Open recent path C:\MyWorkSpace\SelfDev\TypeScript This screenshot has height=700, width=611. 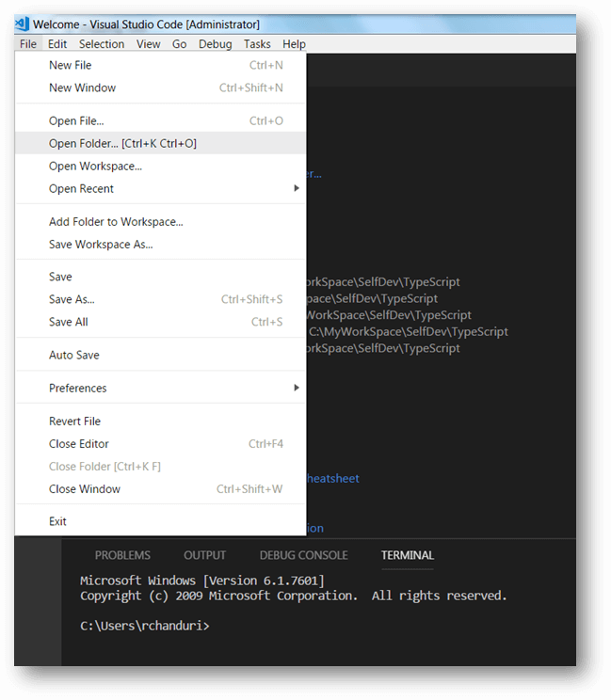click(409, 332)
